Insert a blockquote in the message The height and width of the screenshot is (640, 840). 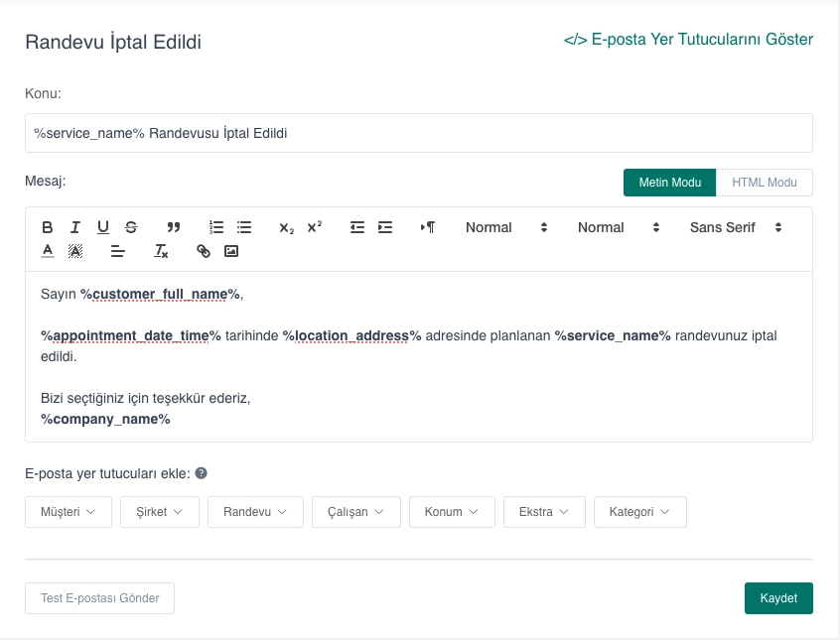pyautogui.click(x=174, y=227)
